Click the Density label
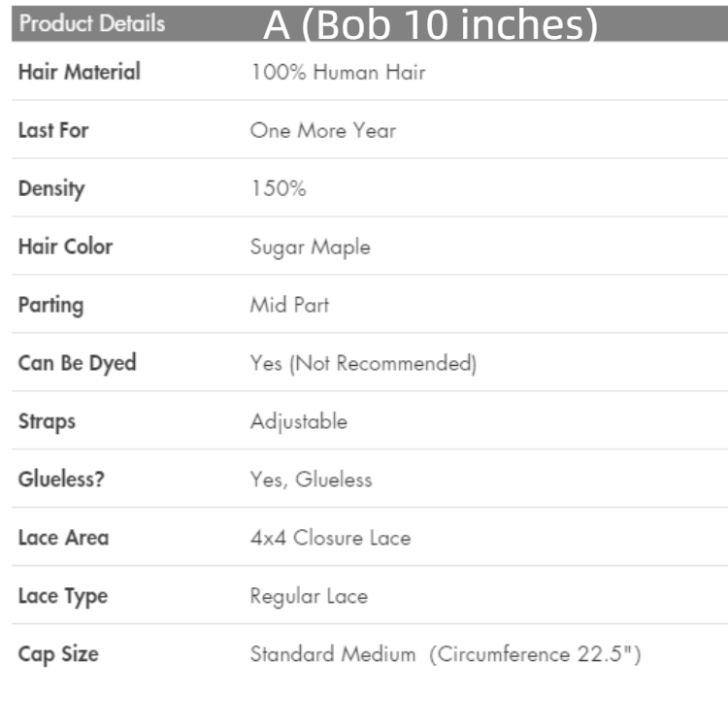This screenshot has height=728, width=728. pos(51,188)
